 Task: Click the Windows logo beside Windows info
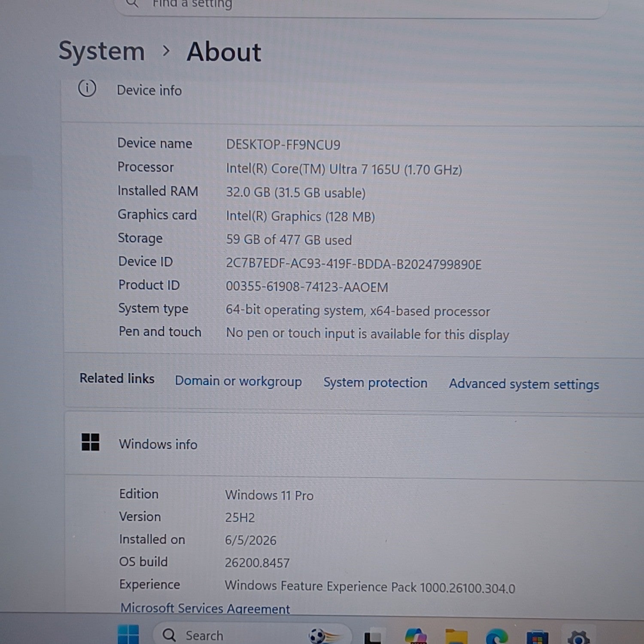pos(90,442)
